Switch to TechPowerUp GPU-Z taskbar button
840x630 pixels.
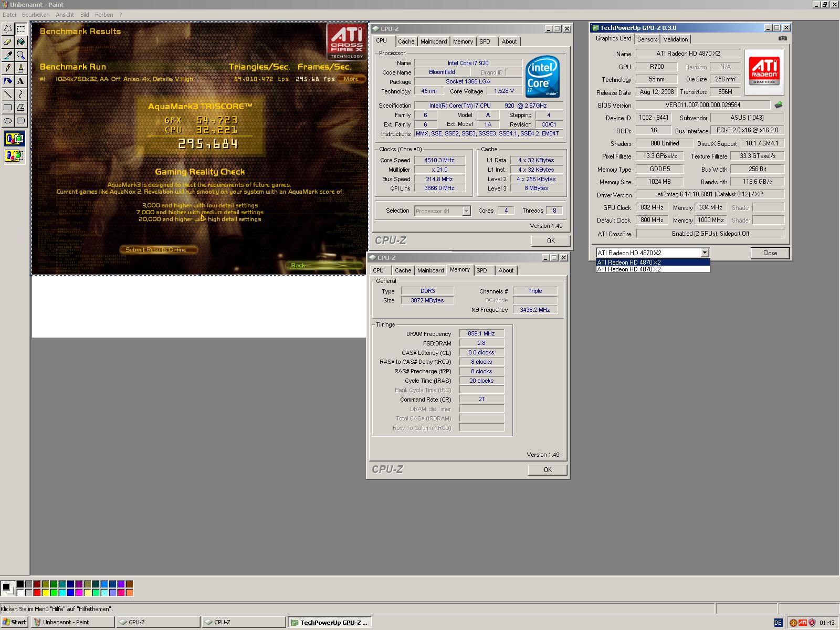click(x=330, y=622)
